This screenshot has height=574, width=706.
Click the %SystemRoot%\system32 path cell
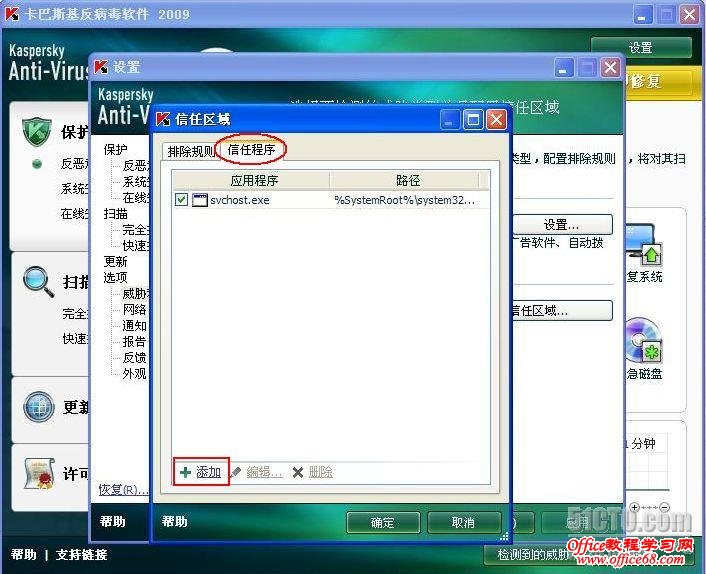(x=404, y=200)
